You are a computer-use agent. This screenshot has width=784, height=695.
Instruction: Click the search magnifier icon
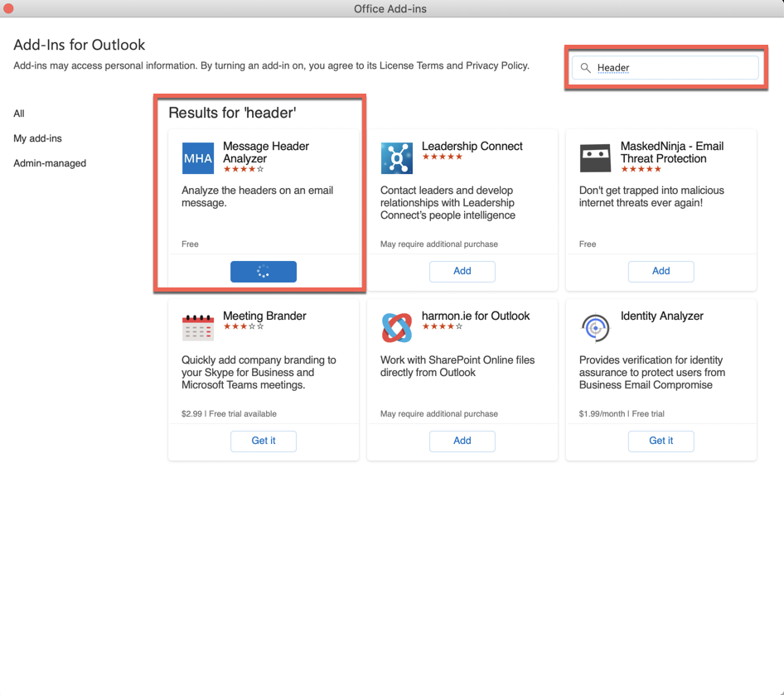585,68
